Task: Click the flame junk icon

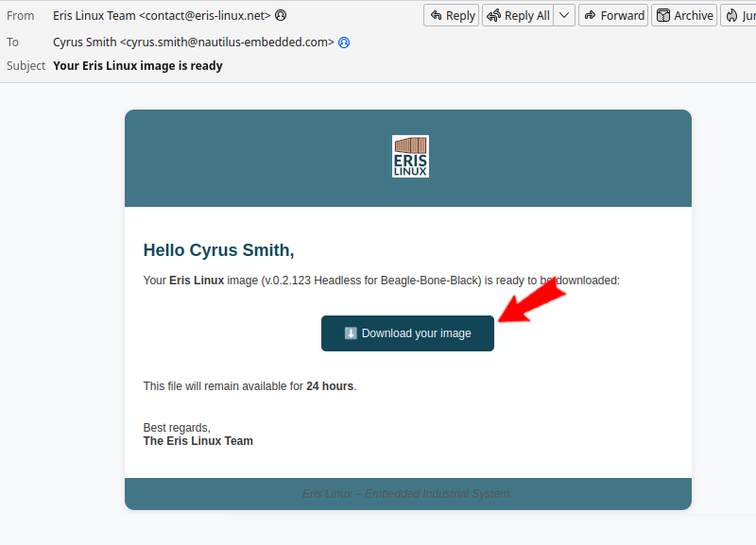Action: pos(731,15)
